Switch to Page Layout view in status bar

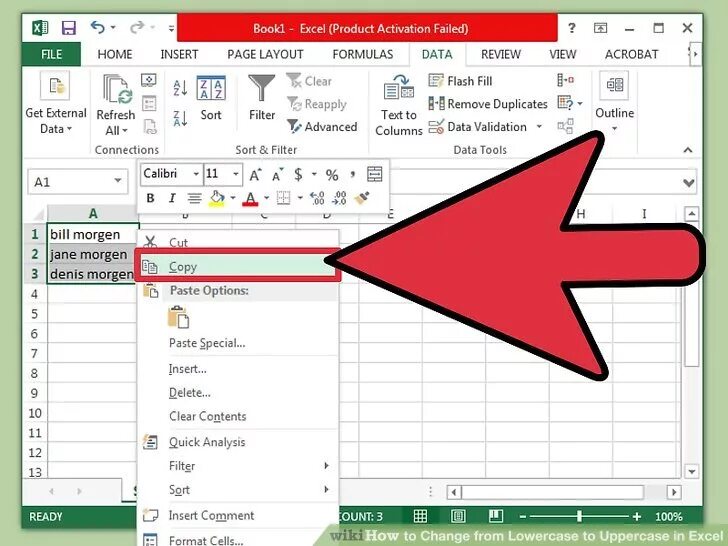click(458, 516)
